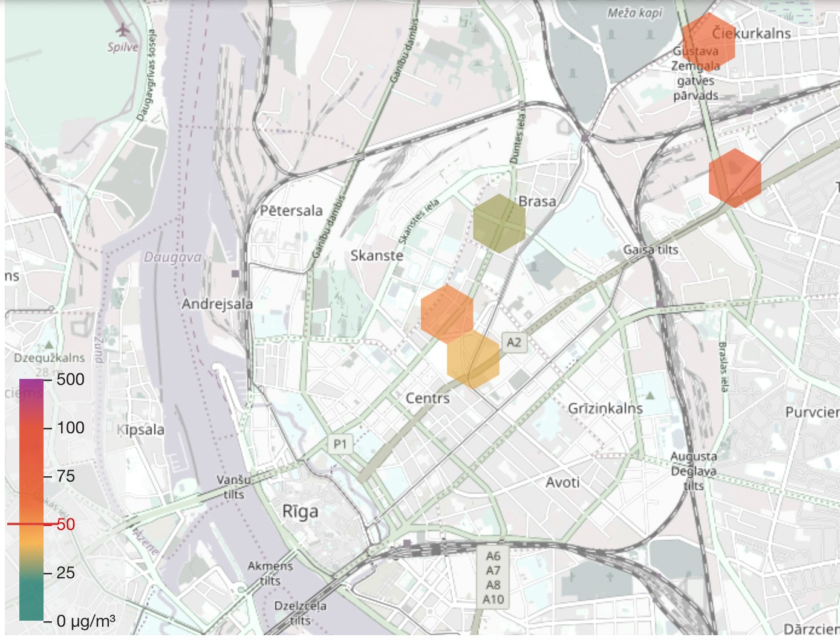This screenshot has width=840, height=640.
Task: Click the 0 µg/m³ legend label
Action: [85, 621]
